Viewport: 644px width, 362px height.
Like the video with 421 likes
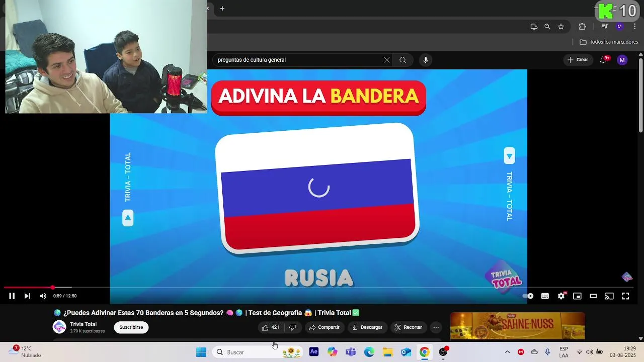point(270,327)
